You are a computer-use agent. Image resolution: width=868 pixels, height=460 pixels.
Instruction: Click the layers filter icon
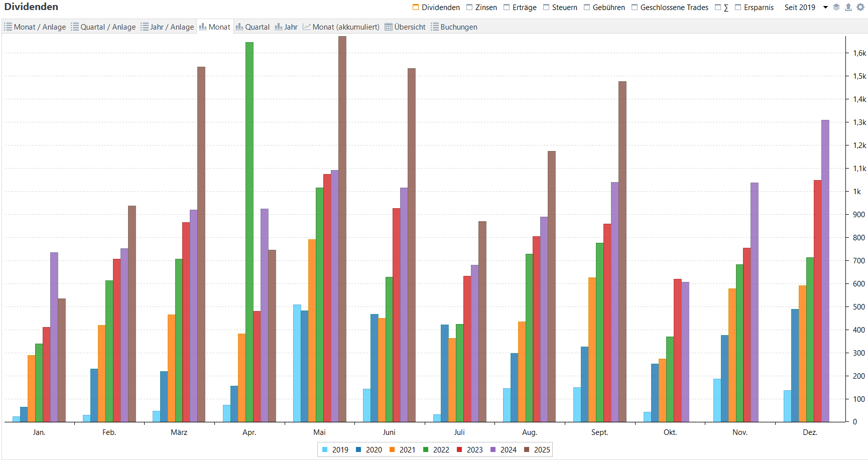pyautogui.click(x=836, y=7)
